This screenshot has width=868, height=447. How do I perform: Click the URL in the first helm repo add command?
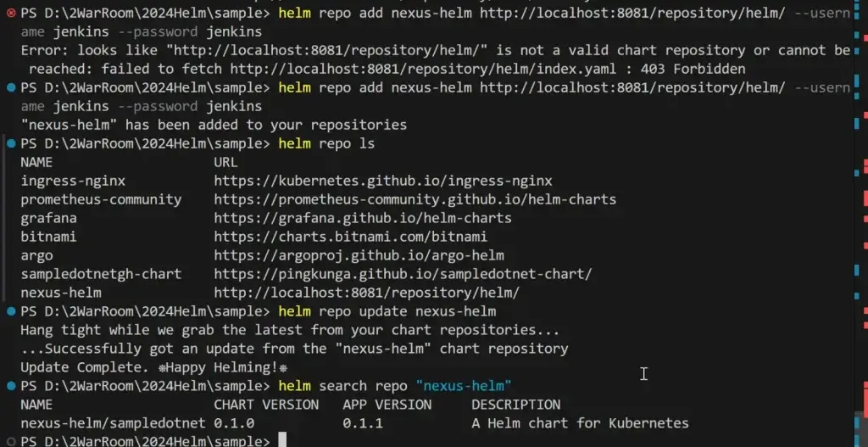click(x=632, y=14)
